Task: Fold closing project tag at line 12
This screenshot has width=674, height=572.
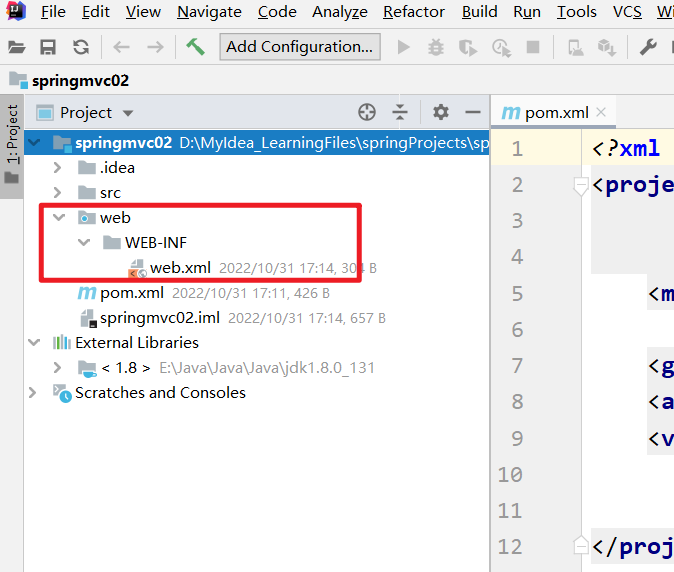Action: click(581, 545)
